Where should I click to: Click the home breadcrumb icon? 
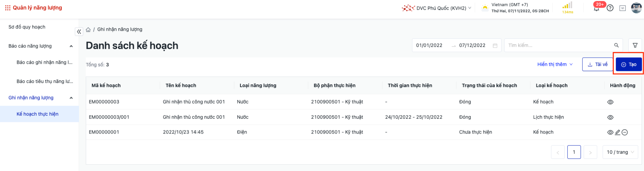tap(88, 30)
